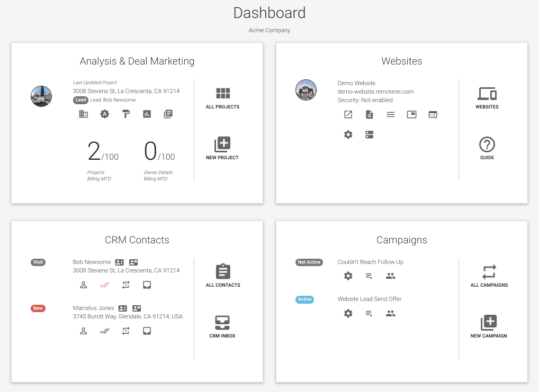Open Bob Newsome contact name

92,262
